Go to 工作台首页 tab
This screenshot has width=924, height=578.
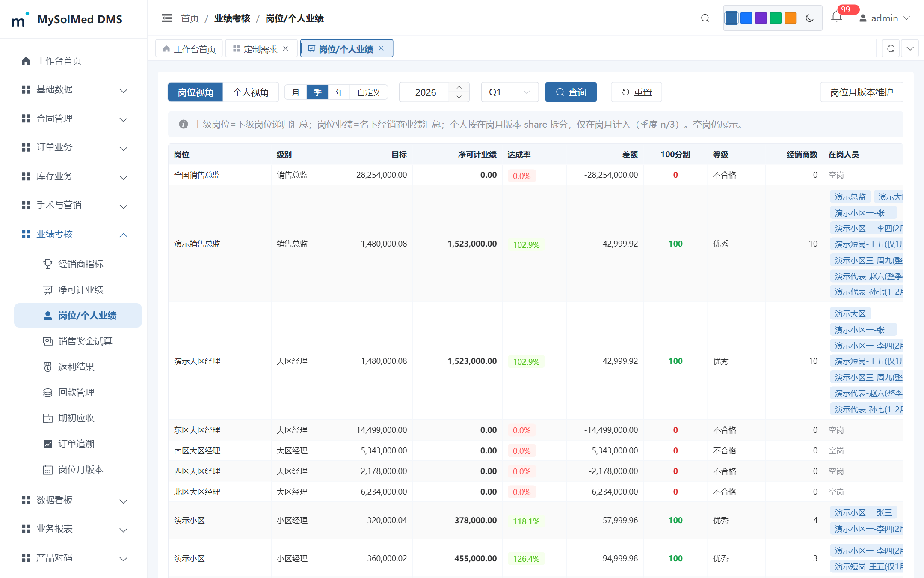(189, 48)
